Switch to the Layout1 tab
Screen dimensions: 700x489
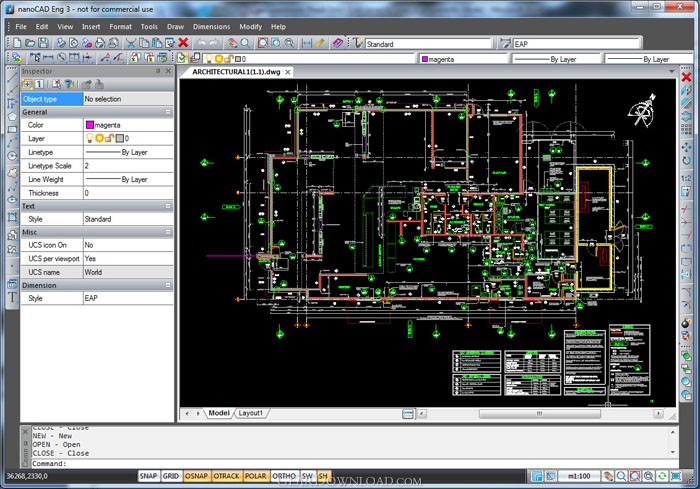(250, 413)
